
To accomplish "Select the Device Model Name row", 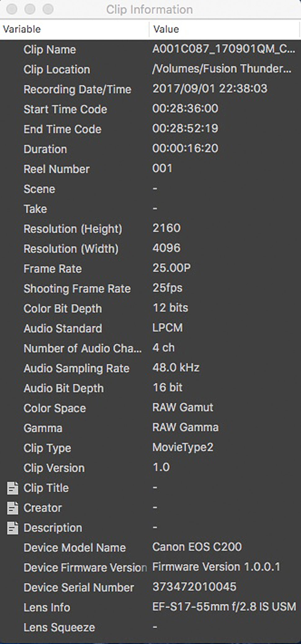I will tap(150, 548).
